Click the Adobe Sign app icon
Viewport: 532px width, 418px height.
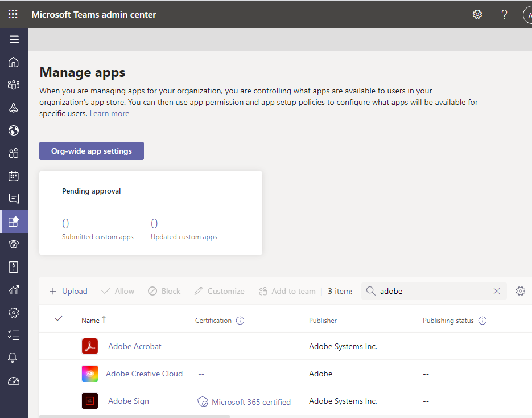coord(89,401)
